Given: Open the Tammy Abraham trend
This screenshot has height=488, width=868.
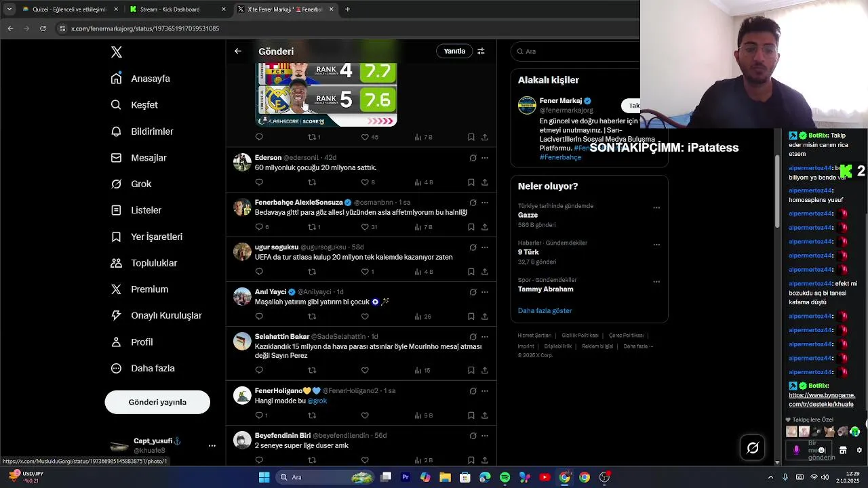Looking at the screenshot, I should click(x=545, y=289).
